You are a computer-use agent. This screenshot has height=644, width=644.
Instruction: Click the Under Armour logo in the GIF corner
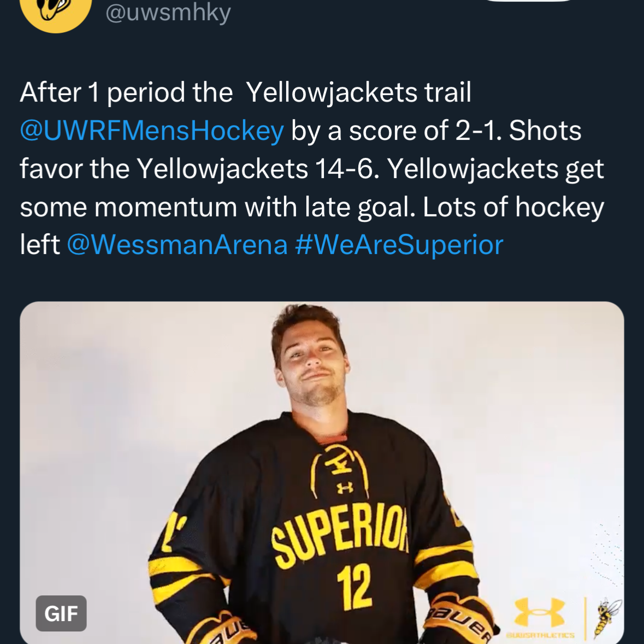(539, 612)
